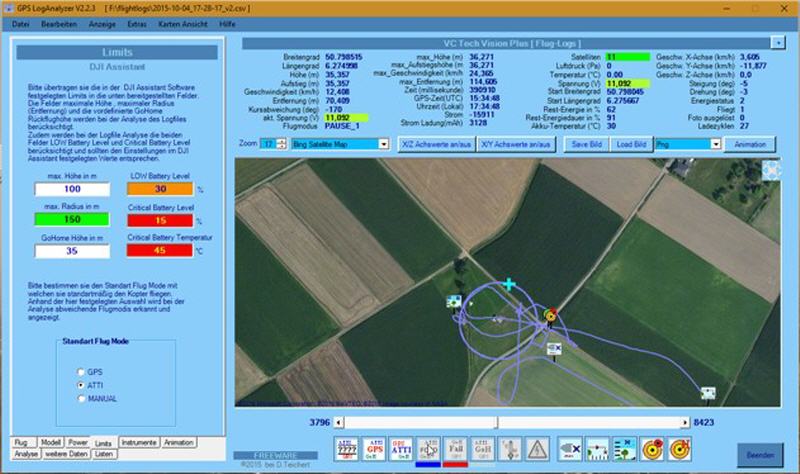
Task: Click the grey arrow with X max marker icon
Action: coord(570,450)
